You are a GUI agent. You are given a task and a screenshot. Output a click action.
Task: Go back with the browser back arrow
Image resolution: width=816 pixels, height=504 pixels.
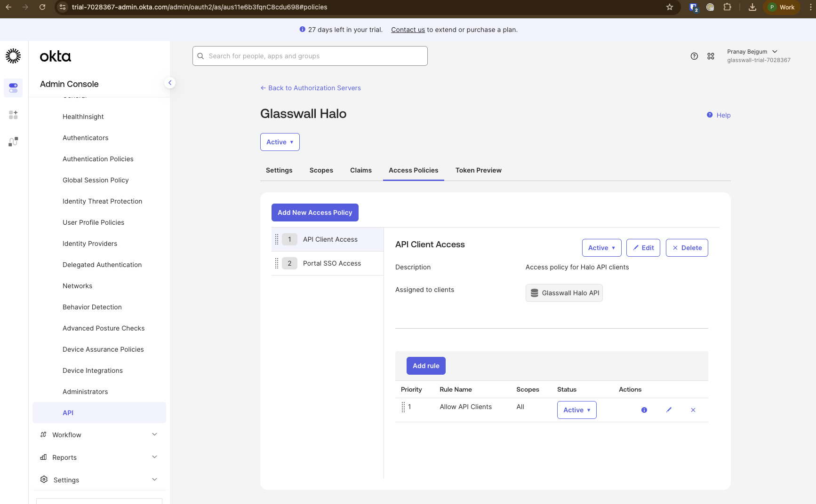point(8,7)
